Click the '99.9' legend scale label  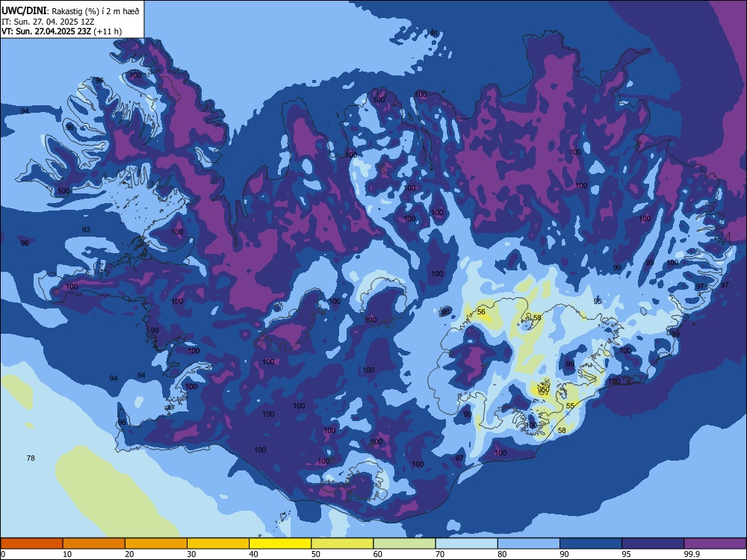(x=692, y=554)
